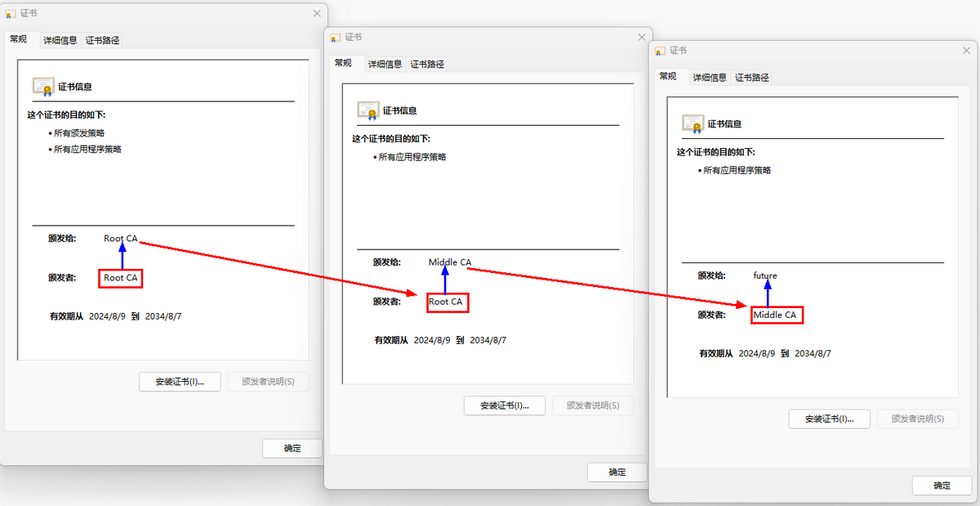Close the future certificate dialog window
Viewport: 980px width, 506px height.
click(966, 51)
